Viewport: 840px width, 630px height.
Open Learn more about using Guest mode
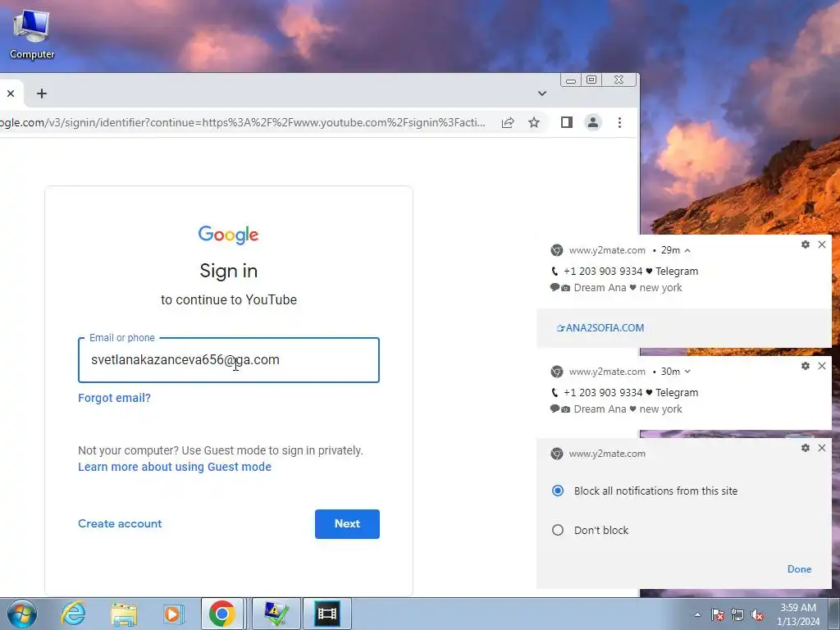175,467
